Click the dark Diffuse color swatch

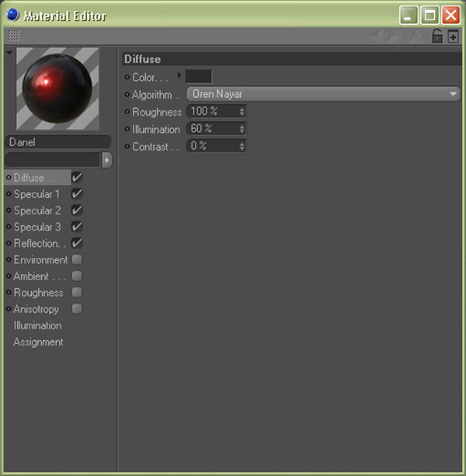(199, 76)
